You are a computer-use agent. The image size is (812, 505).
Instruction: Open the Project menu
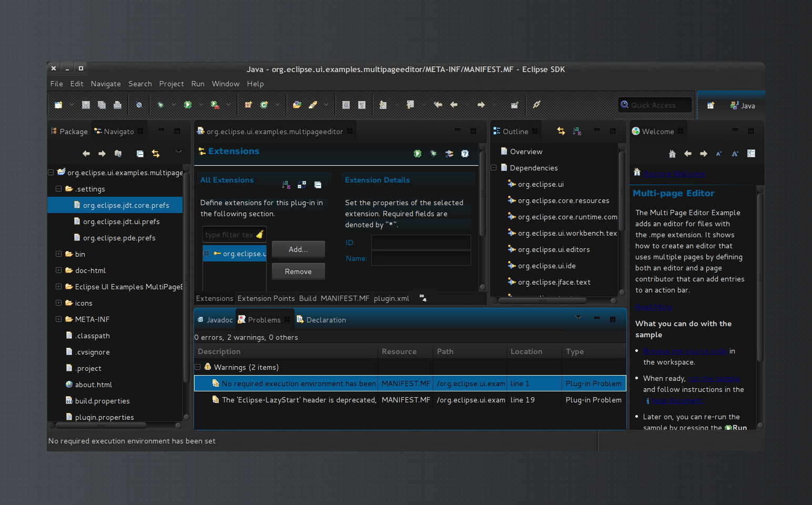(171, 84)
